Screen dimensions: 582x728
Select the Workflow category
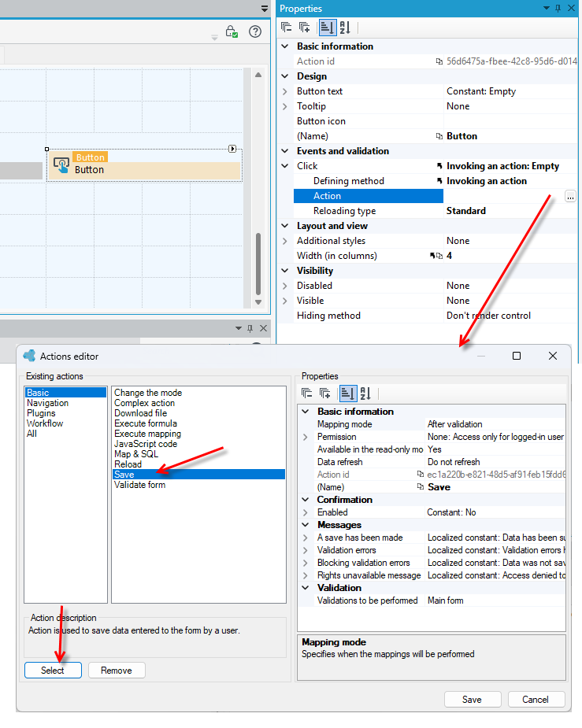pyautogui.click(x=65, y=423)
